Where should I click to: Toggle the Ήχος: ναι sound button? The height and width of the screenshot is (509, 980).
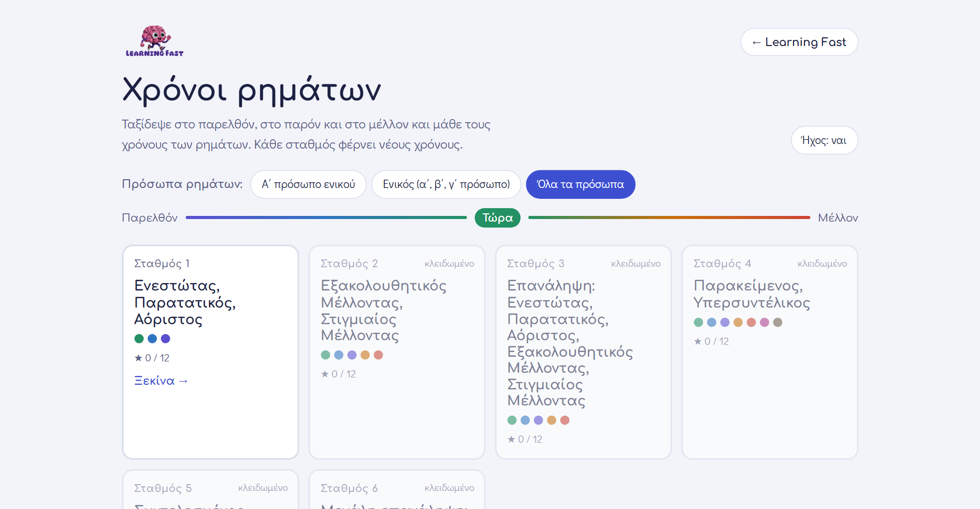pyautogui.click(x=824, y=140)
